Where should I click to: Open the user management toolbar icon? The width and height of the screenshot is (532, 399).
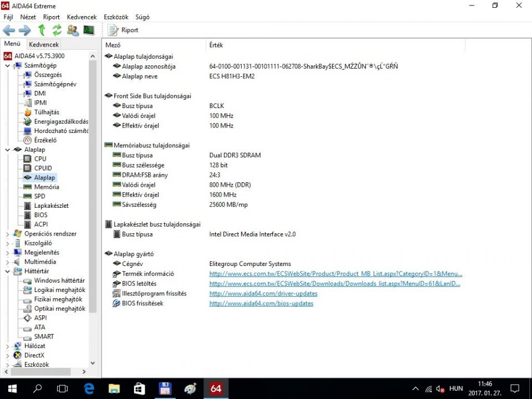point(73,30)
